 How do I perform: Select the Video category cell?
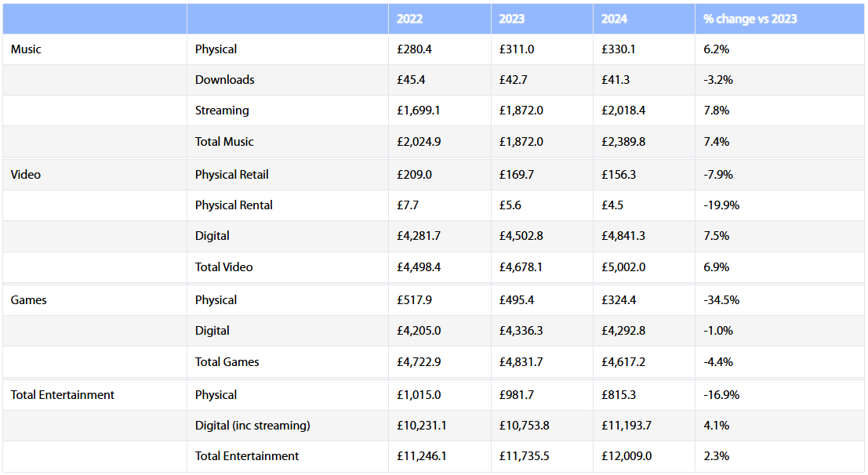click(26, 175)
